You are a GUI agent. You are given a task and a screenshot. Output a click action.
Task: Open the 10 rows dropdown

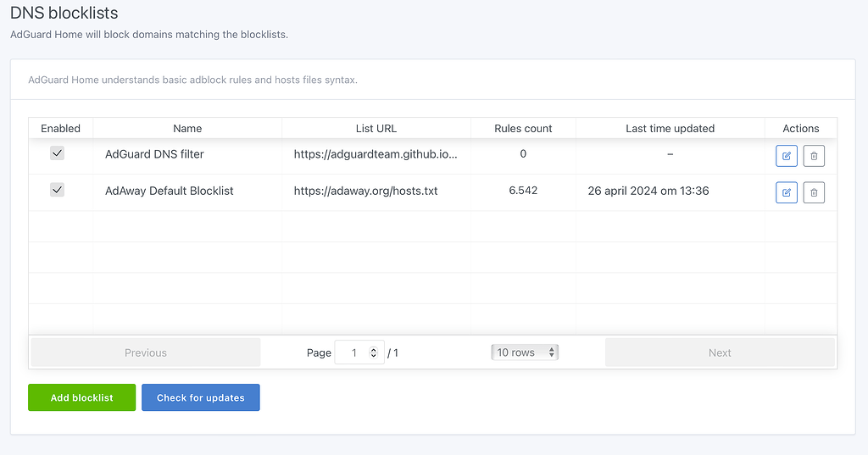[525, 352]
